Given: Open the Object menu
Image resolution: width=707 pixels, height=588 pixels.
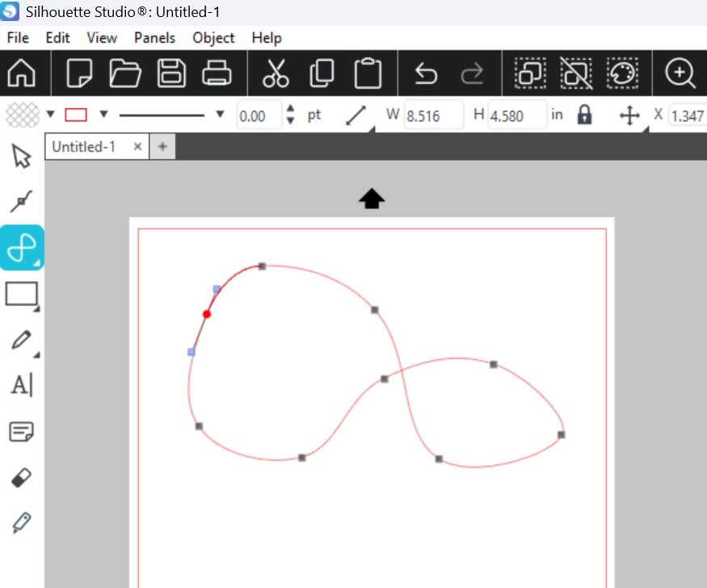Looking at the screenshot, I should click(213, 38).
